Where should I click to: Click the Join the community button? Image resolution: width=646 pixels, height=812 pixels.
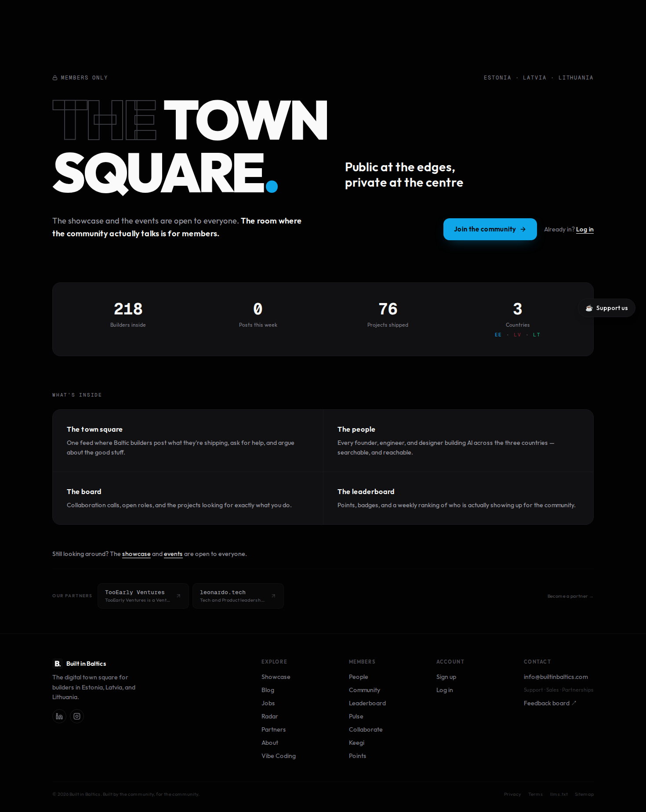tap(490, 229)
